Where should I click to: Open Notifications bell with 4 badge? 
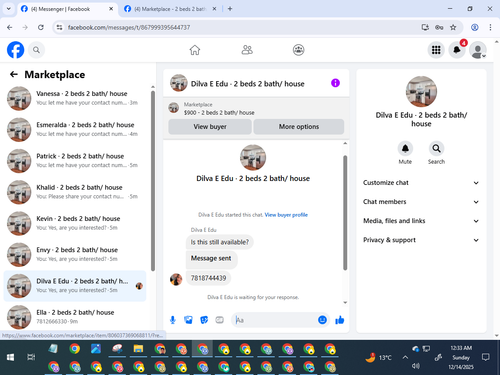point(457,50)
